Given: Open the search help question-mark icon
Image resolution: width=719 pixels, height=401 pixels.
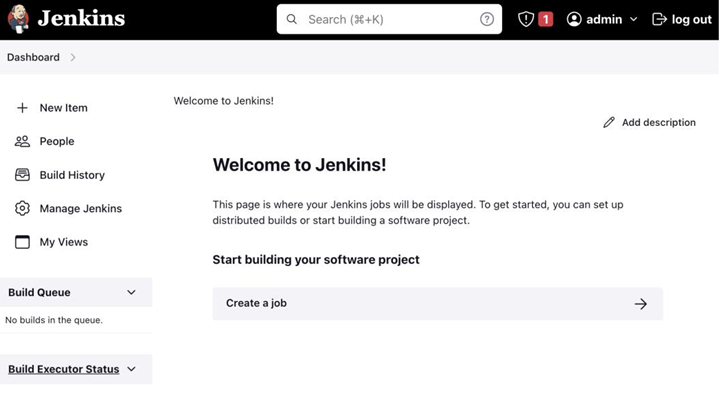Looking at the screenshot, I should 487,19.
